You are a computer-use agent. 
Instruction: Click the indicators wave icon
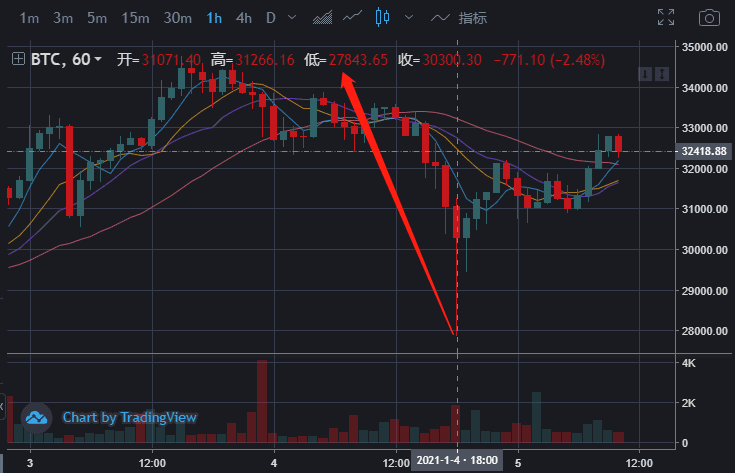pyautogui.click(x=440, y=18)
